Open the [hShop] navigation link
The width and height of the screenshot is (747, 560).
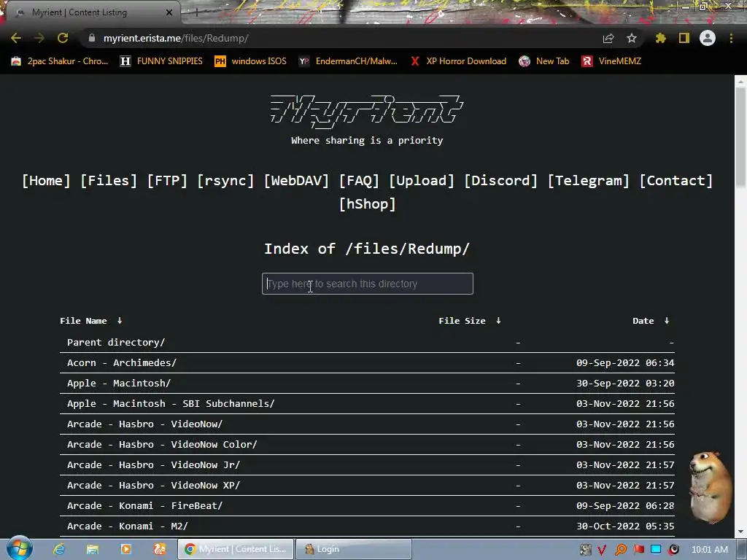pos(368,204)
